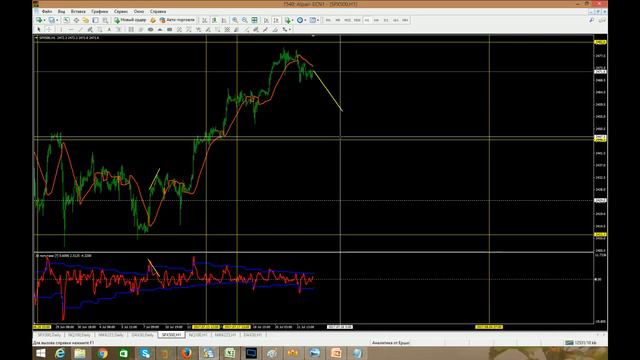Toggle the Terminal panel icon

pos(95,20)
